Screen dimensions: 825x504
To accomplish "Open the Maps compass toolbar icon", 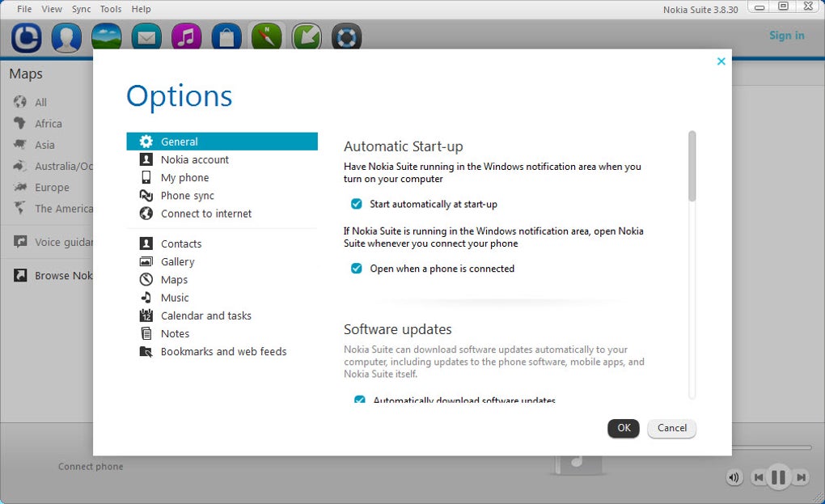I will point(266,37).
